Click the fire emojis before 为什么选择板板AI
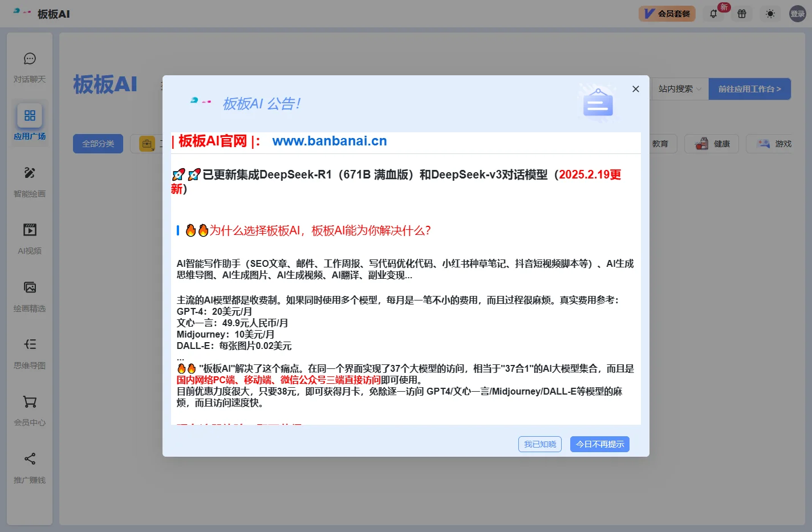Screen dimensions: 812x532 [197, 230]
